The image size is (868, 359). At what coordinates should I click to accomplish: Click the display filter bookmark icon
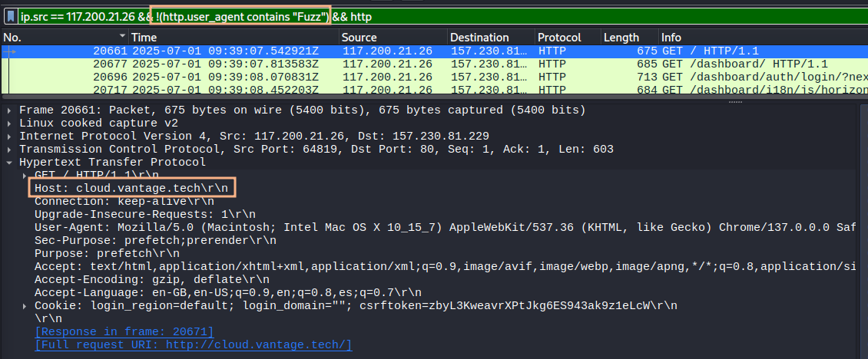(11, 17)
